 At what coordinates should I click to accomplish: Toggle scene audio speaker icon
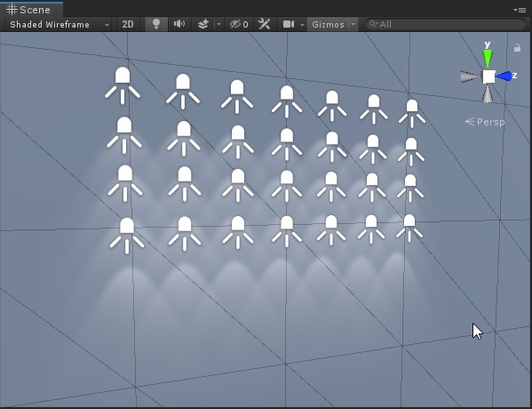coord(179,24)
